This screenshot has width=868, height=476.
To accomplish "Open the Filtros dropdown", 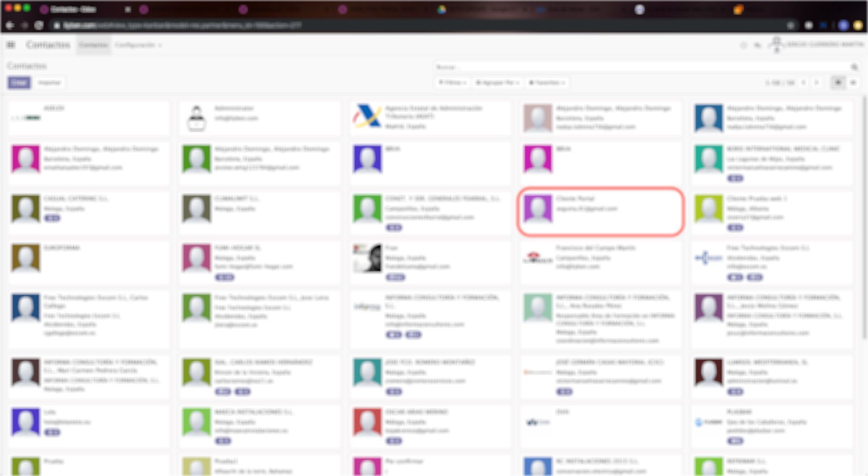I will [x=453, y=83].
